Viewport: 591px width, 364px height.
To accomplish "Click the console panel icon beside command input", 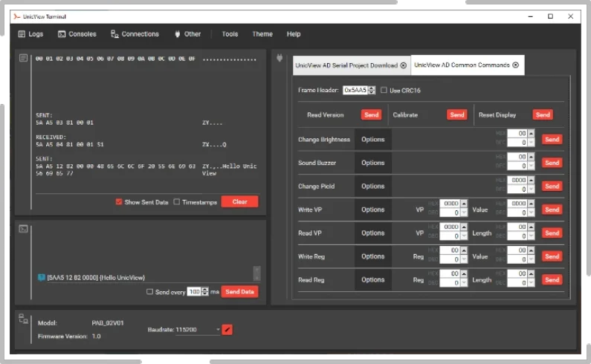I will 23,229.
